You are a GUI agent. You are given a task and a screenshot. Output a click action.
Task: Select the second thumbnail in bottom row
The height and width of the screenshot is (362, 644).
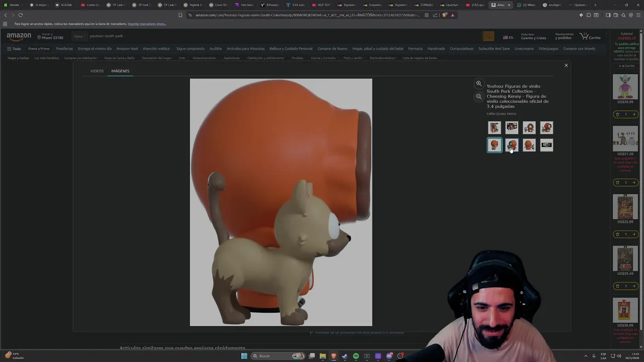click(x=512, y=145)
